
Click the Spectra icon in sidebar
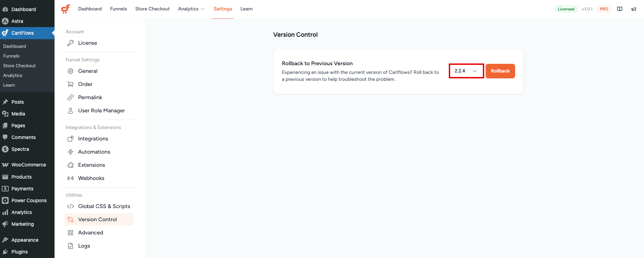[5, 149]
